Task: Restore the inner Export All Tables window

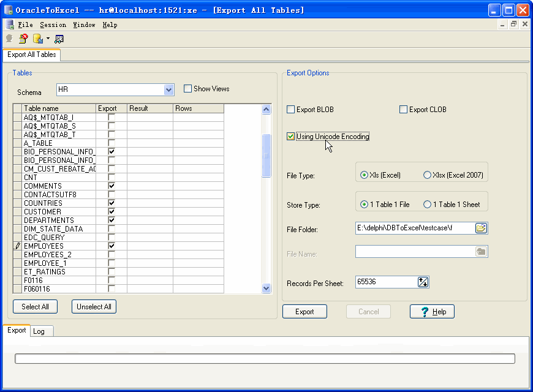Action: [x=513, y=24]
